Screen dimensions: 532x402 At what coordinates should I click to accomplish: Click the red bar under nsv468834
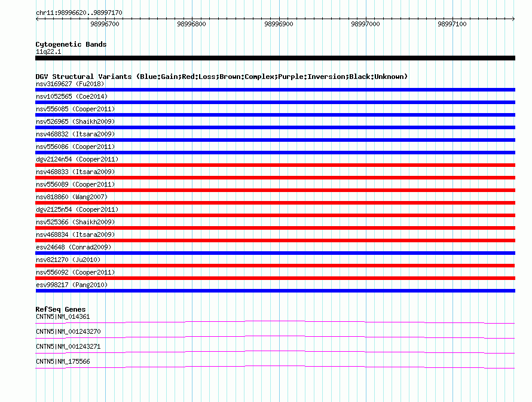pyautogui.click(x=275, y=240)
